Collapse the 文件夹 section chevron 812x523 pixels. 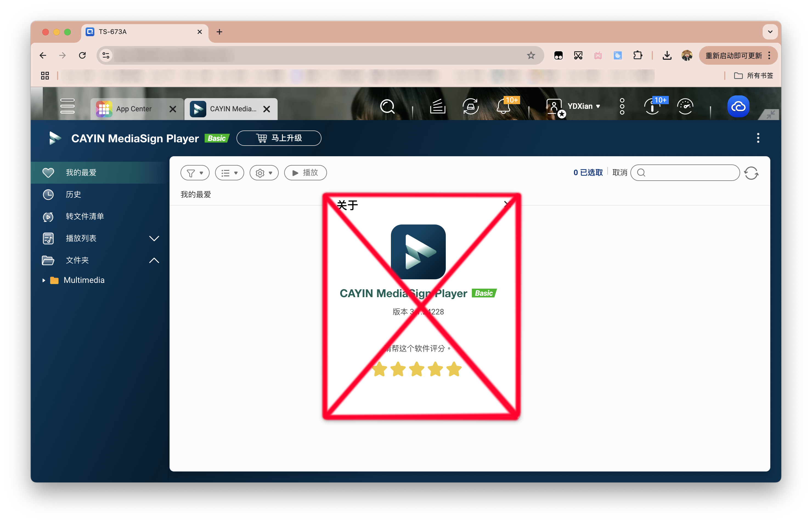154,260
